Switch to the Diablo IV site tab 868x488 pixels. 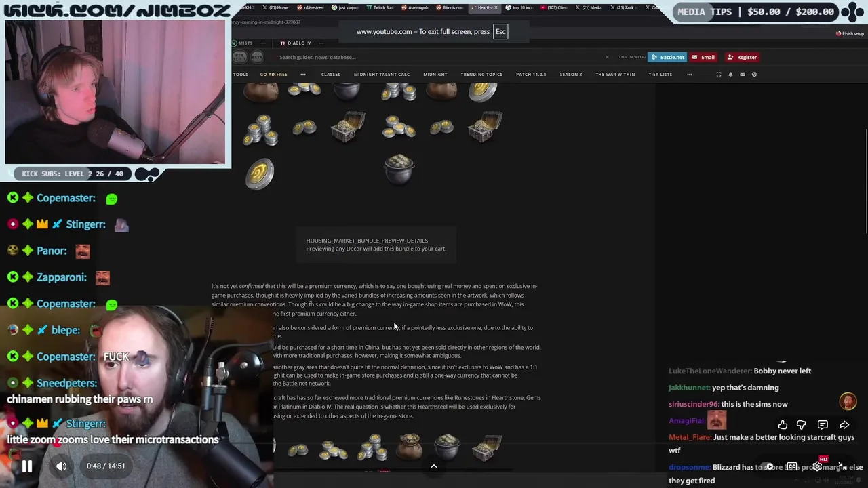coord(296,43)
